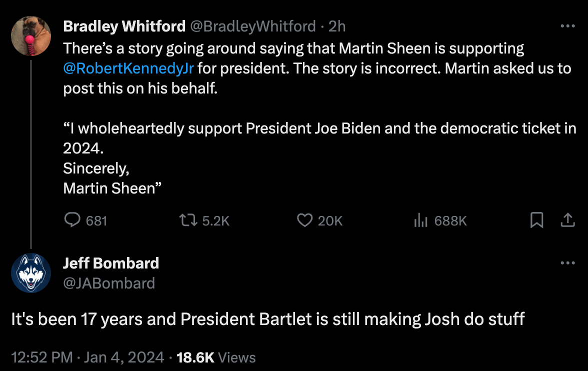Click the 12:52 PM Jan 4, 2024 timestamp
Image resolution: width=588 pixels, height=371 pixels.
click(87, 357)
